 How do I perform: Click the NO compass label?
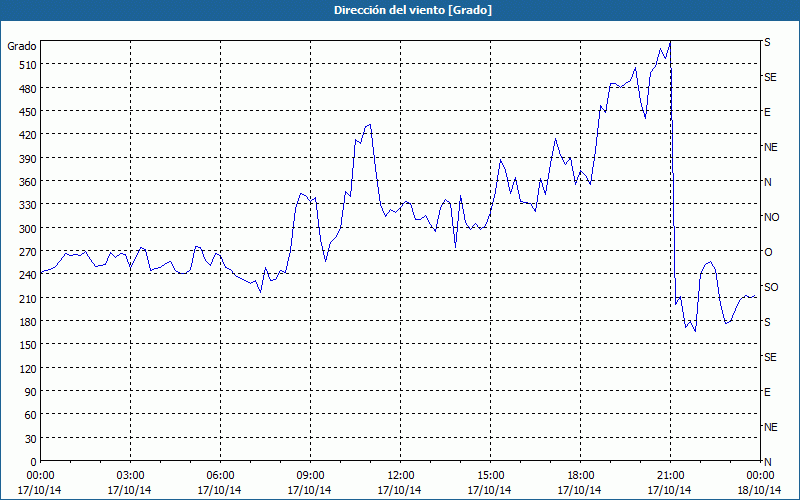[x=771, y=217]
